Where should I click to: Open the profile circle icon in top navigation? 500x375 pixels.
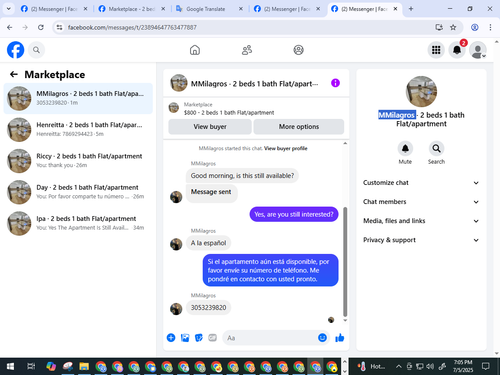[298, 50]
